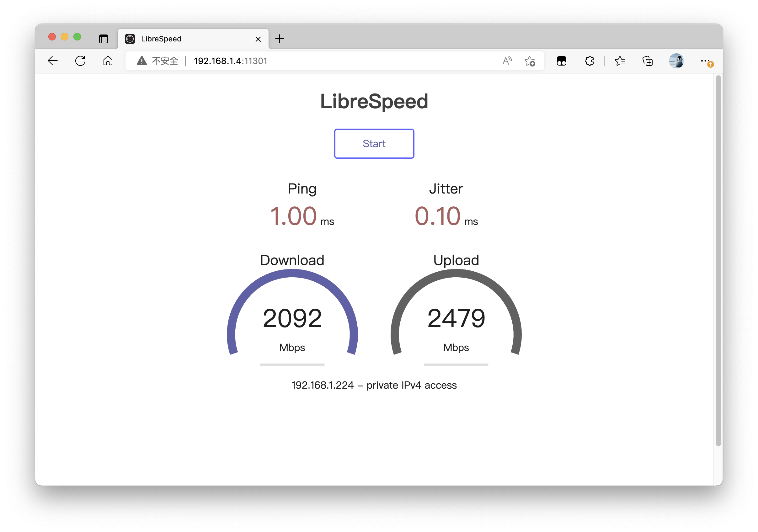Click the Jitter value 0.10
Viewport: 758px width, 532px height.
[437, 216]
